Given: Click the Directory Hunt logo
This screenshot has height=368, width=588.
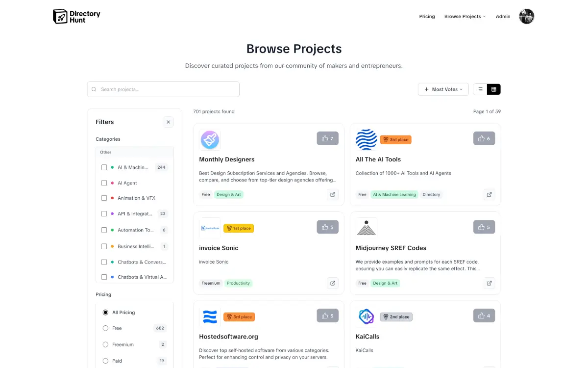Looking at the screenshot, I should (76, 16).
